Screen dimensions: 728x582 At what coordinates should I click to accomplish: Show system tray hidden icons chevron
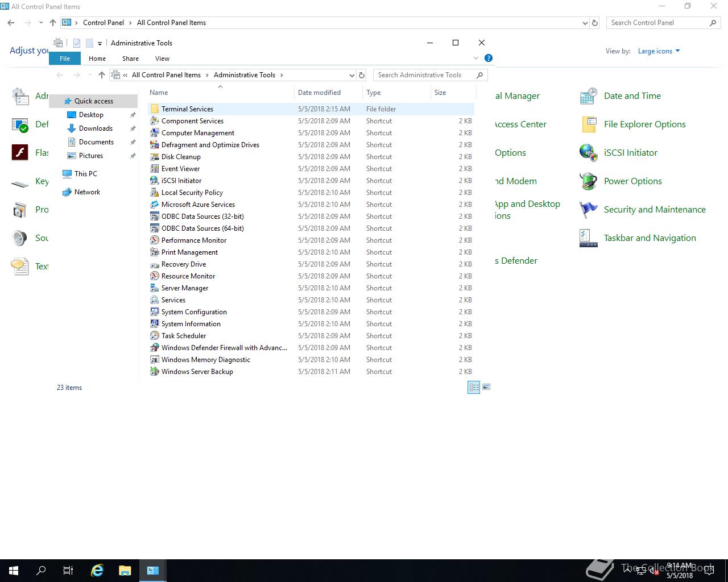click(x=627, y=571)
